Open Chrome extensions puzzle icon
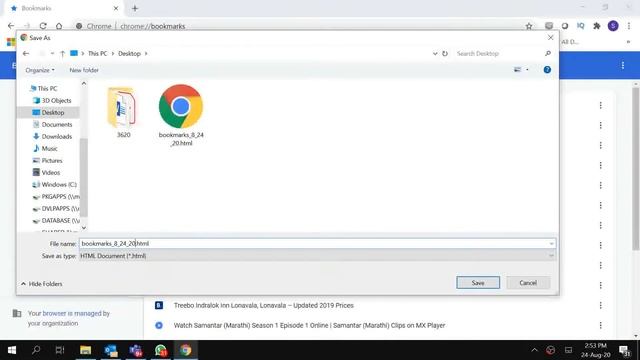 [x=597, y=26]
